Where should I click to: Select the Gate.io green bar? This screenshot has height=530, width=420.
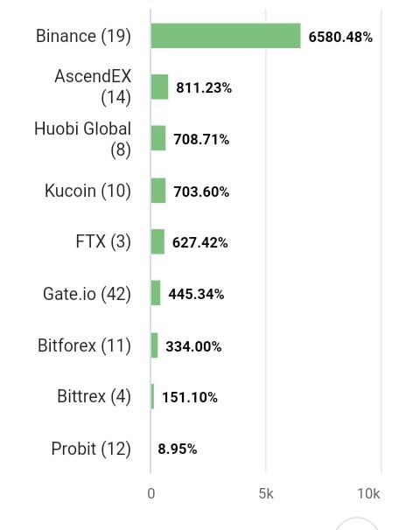click(x=156, y=293)
